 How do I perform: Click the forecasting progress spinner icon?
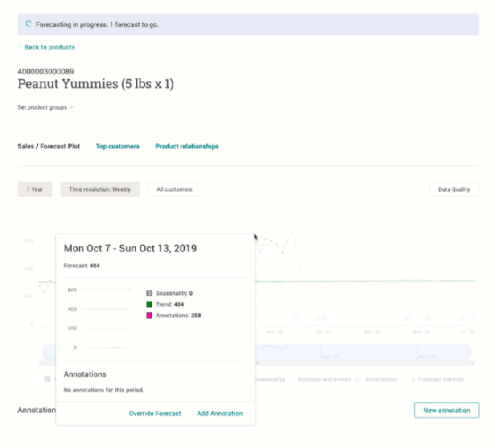28,24
